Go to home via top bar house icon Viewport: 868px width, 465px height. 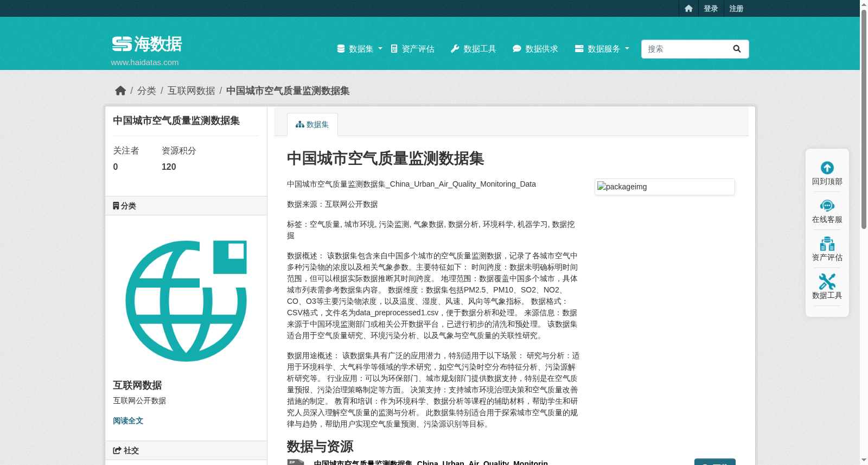[688, 9]
